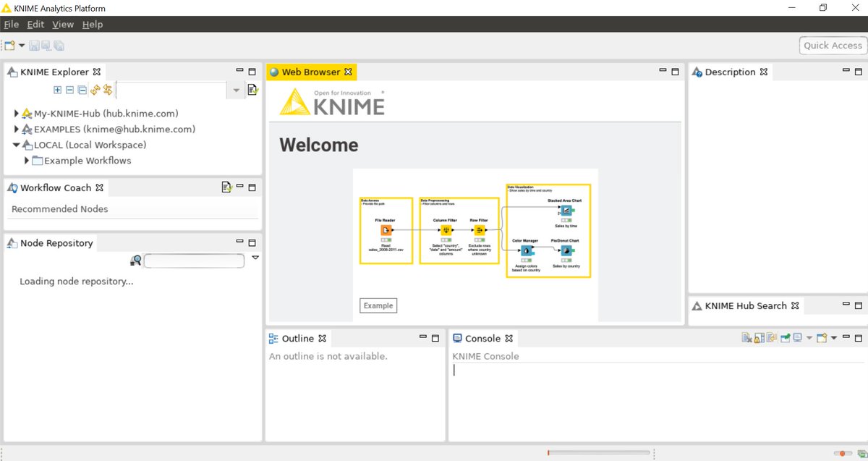Minimize the Description panel
The width and height of the screenshot is (868, 461).
[x=846, y=71]
